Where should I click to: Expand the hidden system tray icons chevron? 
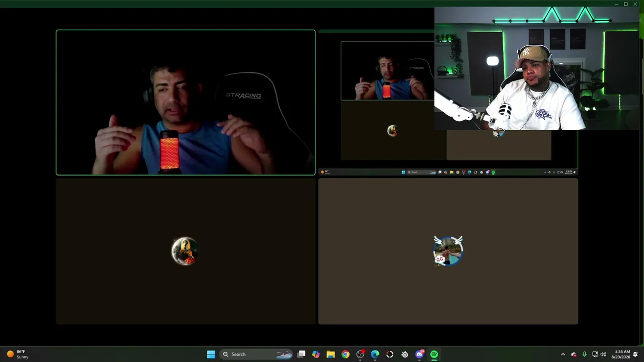click(x=563, y=354)
